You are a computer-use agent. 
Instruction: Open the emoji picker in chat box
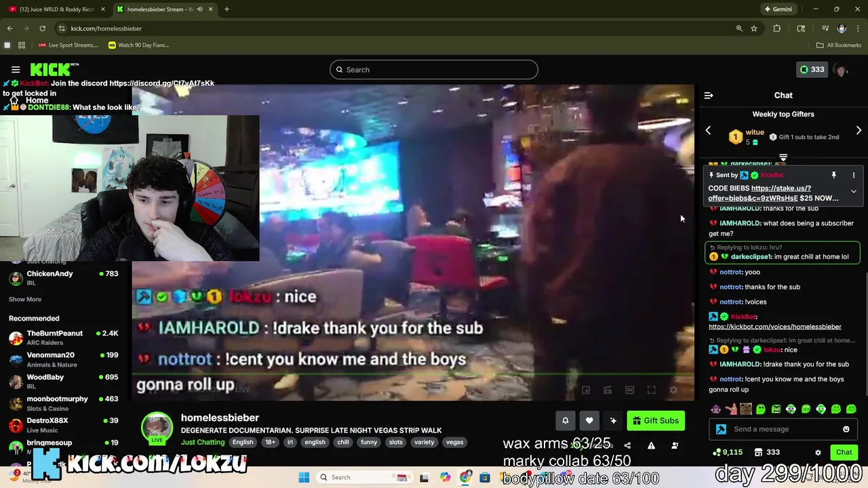pyautogui.click(x=846, y=429)
